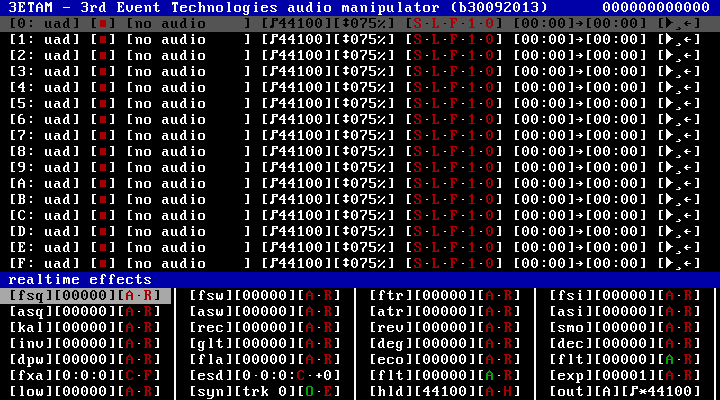The image size is (720, 400).
Task: Toggle the A flag of the fsq effect
Action: (x=129, y=295)
